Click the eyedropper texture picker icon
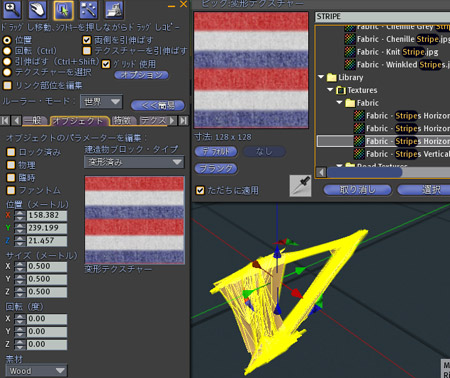 click(300, 185)
